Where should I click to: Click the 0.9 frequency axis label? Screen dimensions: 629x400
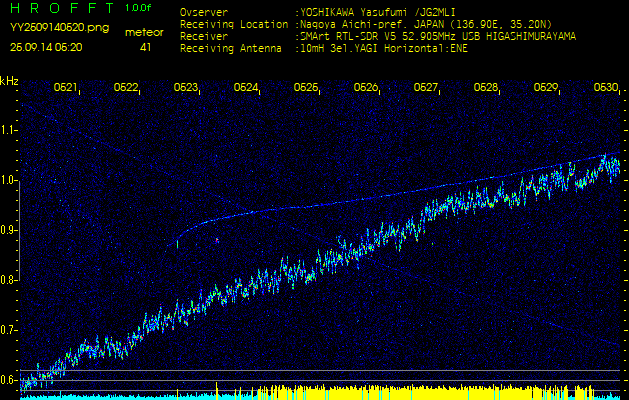[9, 230]
